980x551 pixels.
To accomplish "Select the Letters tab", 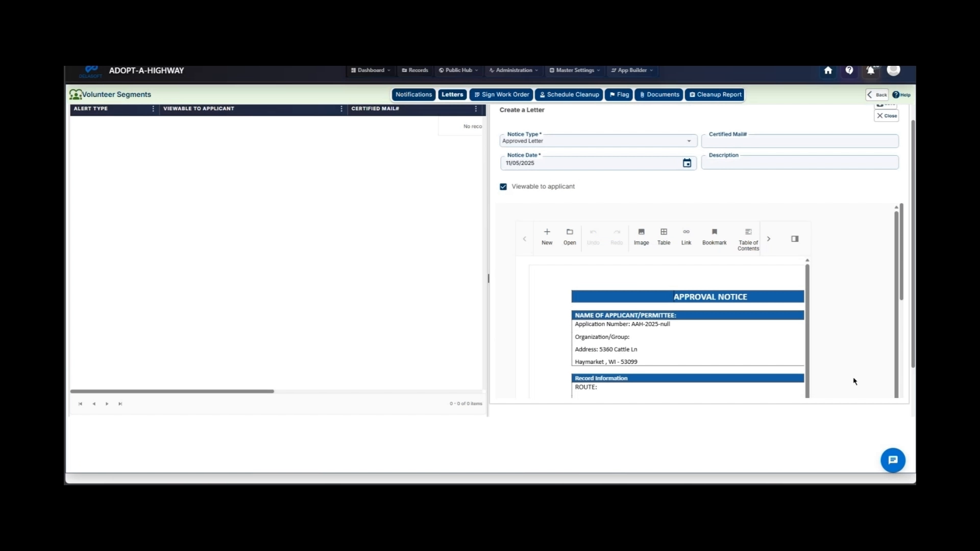I will click(451, 94).
